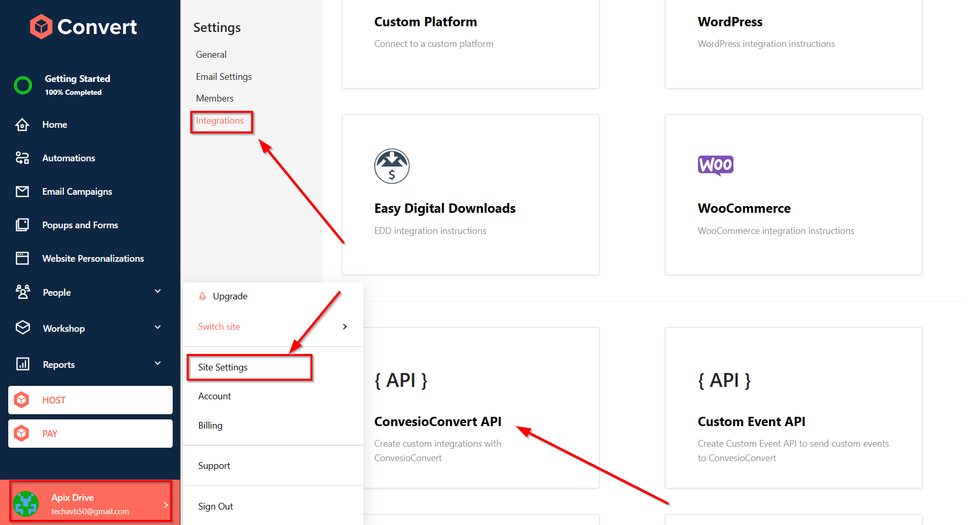This screenshot has height=525, width=980.
Task: Click the WooCommerce logo icon
Action: [715, 165]
